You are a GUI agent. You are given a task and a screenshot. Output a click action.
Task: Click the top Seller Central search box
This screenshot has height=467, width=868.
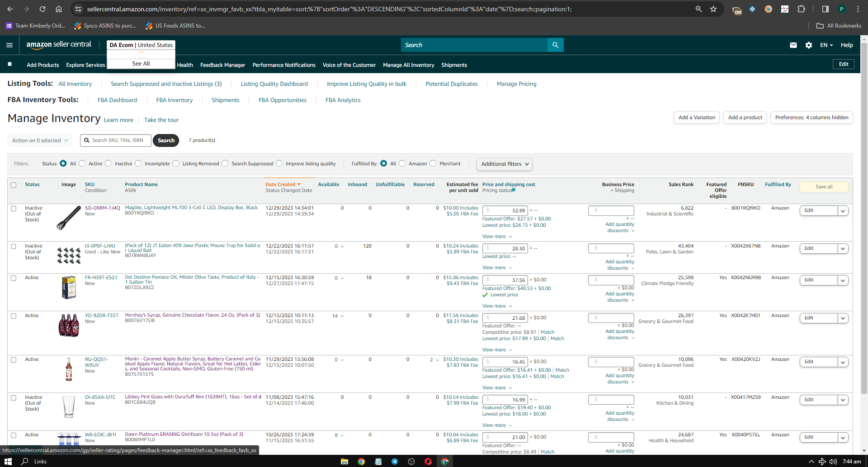tap(474, 45)
